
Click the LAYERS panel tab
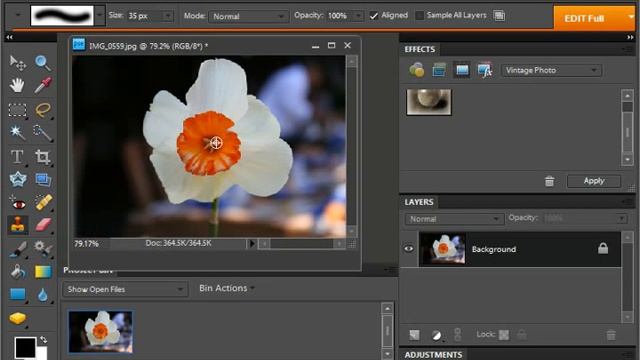click(419, 202)
